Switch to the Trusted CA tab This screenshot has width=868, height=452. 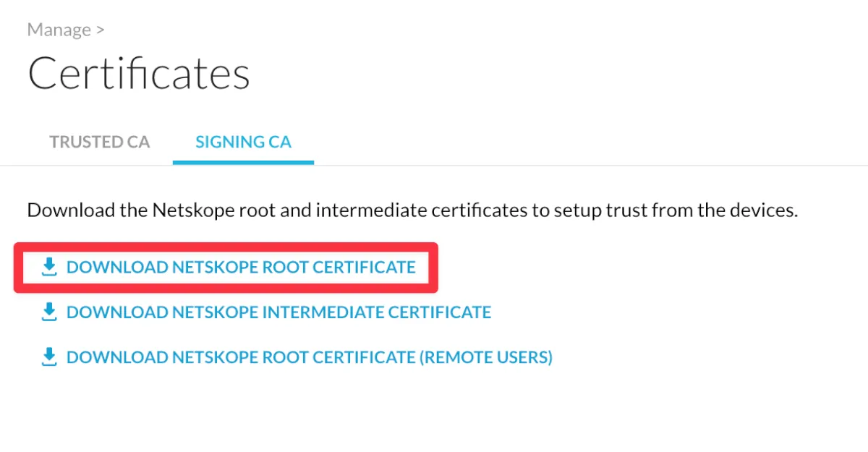100,142
